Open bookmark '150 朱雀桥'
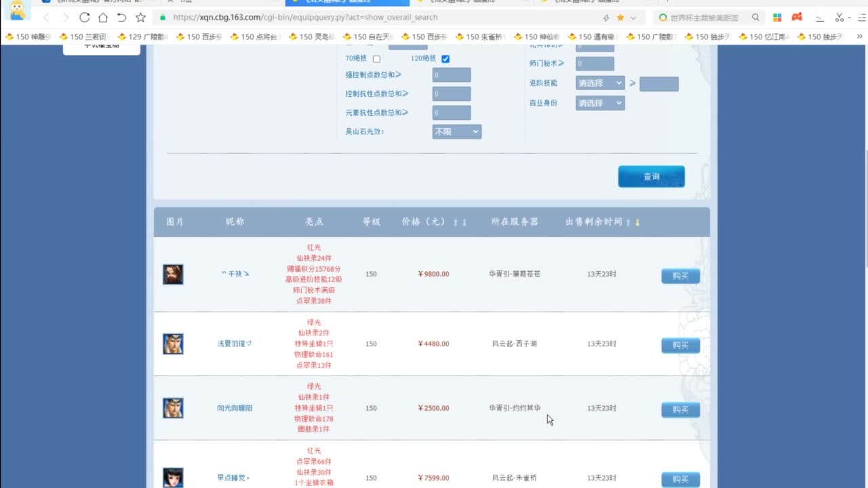 coord(482,37)
